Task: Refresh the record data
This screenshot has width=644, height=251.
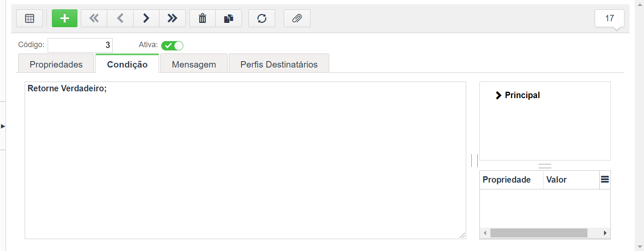Action: pos(262,18)
